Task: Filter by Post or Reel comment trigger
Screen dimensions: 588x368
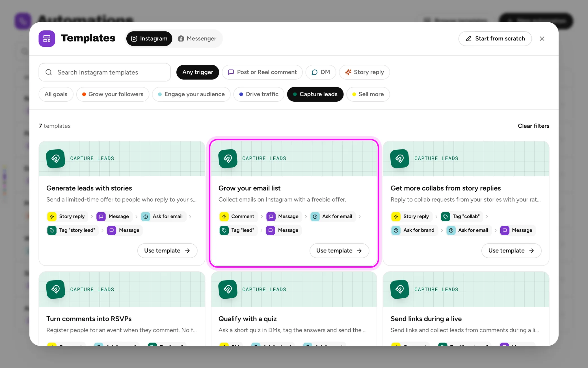Action: tap(262, 72)
